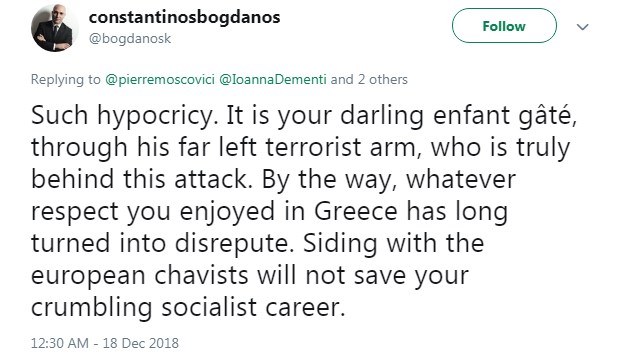Expand the tweet options chevron menu
626x363 pixels.
coord(583,27)
